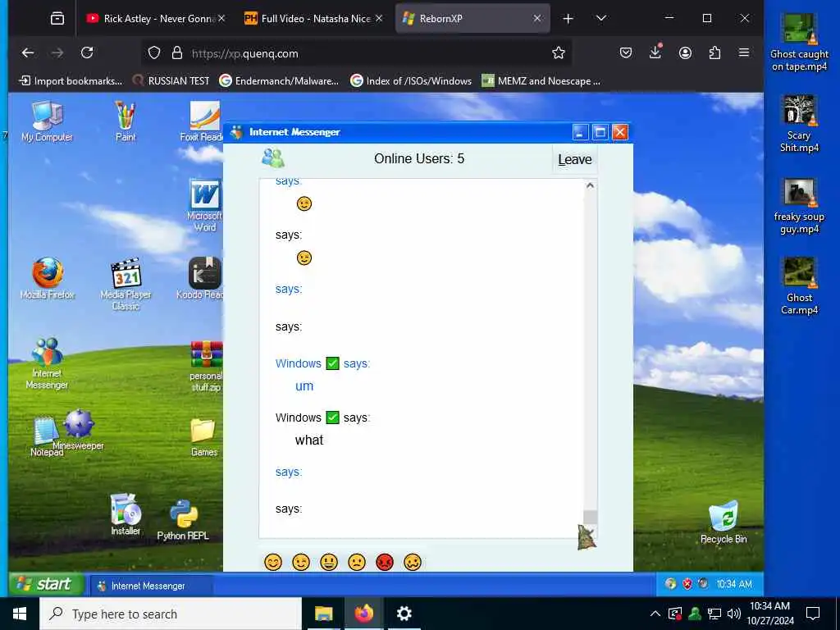This screenshot has width=840, height=630.
Task: Insert the sad frown emoji
Action: [357, 562]
